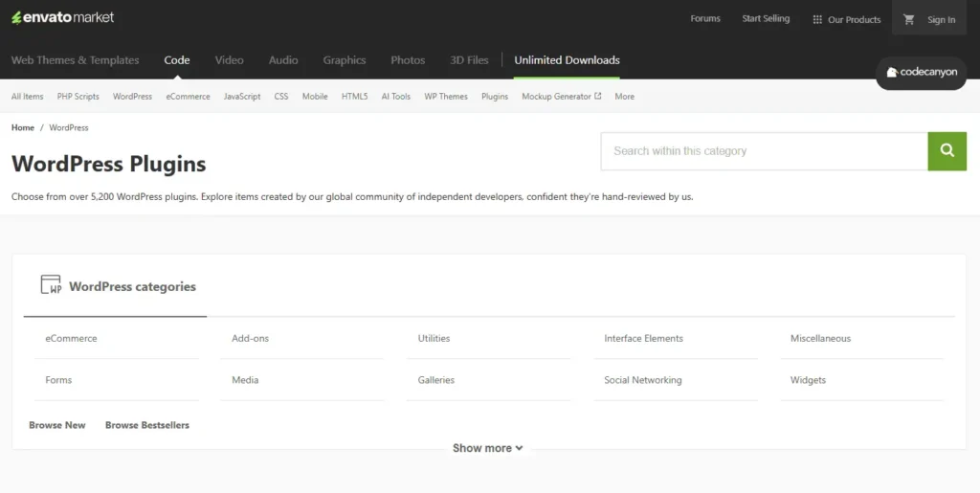This screenshot has height=493, width=980.
Task: Open JavaScript subcategory
Action: tap(242, 97)
